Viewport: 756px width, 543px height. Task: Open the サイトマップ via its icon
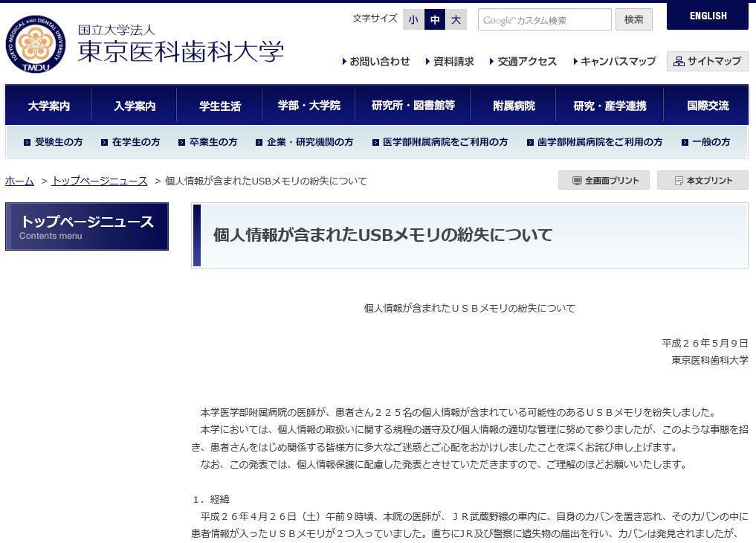tap(681, 62)
